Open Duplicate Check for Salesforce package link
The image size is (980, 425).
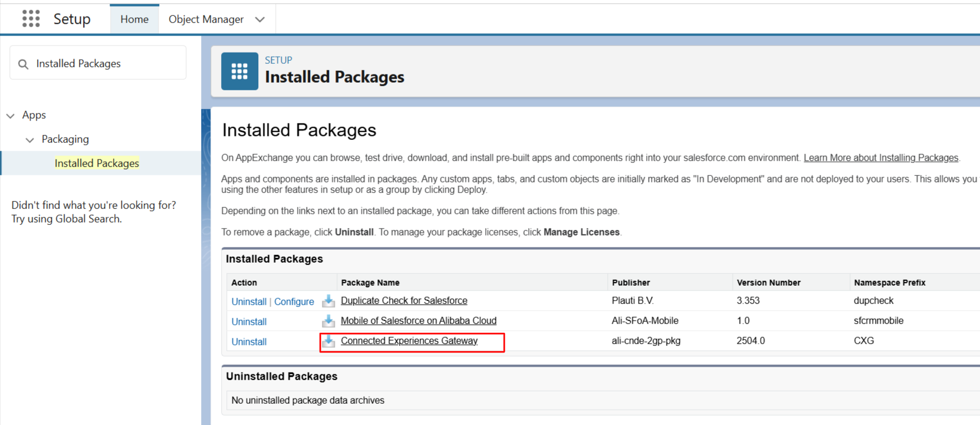click(x=404, y=300)
